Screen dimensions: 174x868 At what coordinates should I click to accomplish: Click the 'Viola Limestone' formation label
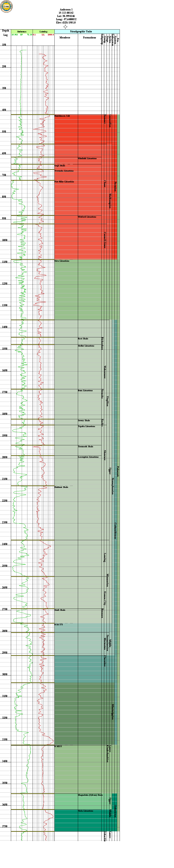point(85,811)
